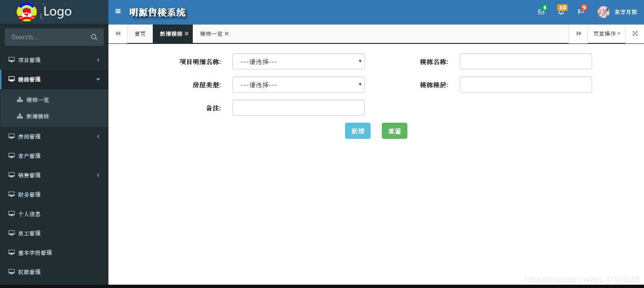Viewport: 644px width, 288px height.
Task: Click monitor icon beside 权限管理
Action: point(11,272)
